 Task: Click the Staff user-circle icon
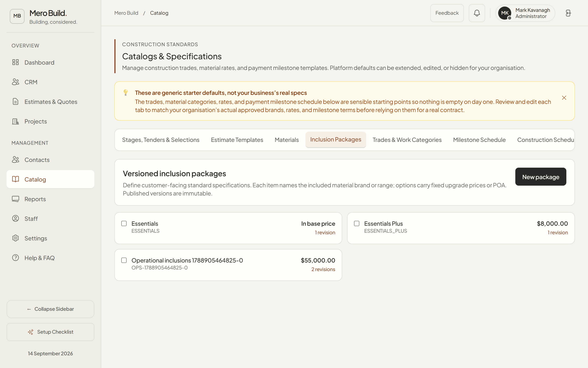(16, 219)
